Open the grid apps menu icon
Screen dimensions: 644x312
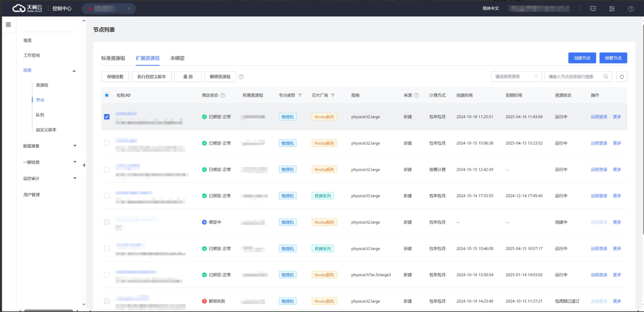click(x=8, y=25)
